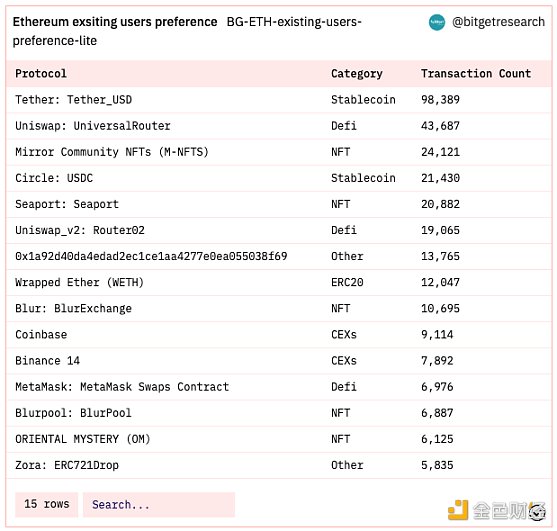Click the 10,695 transaction count value
Screen dimensions: 557x531
click(x=440, y=309)
